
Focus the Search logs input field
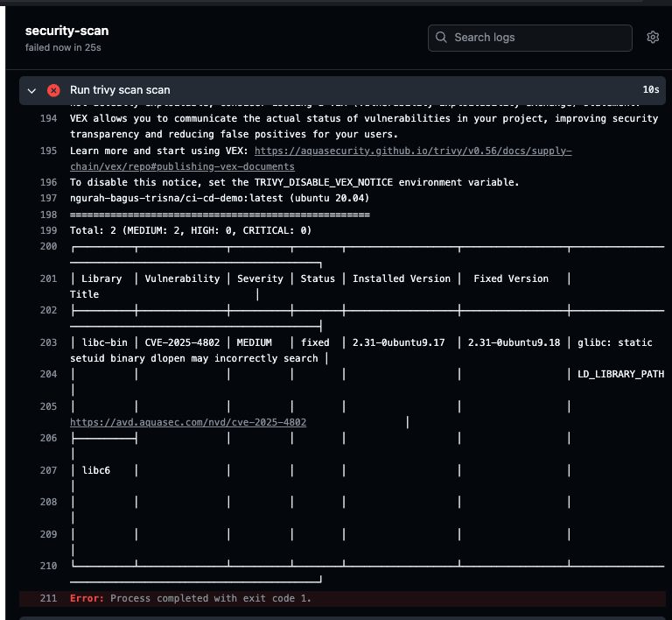point(538,38)
